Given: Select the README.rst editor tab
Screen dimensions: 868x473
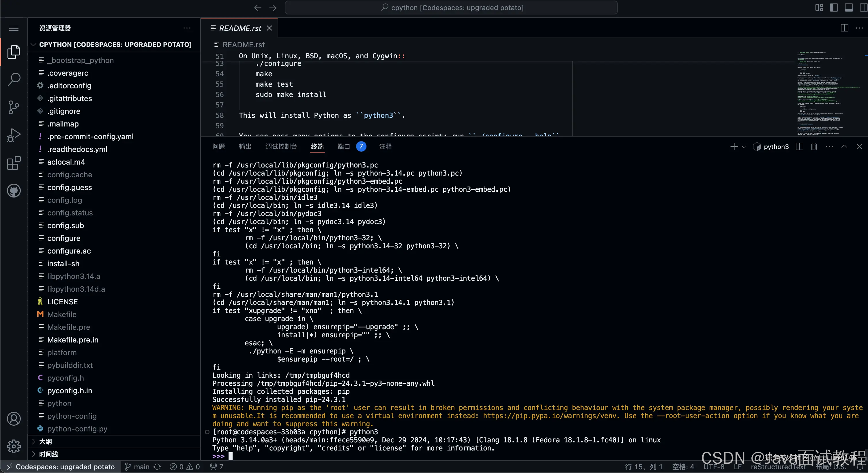Looking at the screenshot, I should point(239,28).
